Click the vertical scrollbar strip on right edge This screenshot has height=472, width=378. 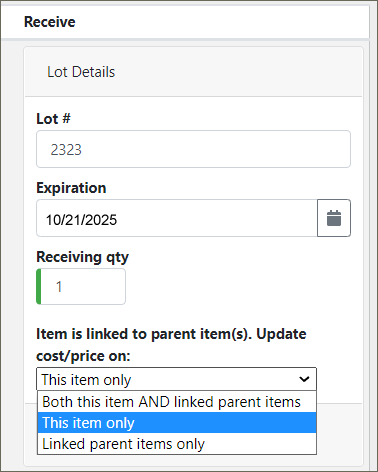374,233
